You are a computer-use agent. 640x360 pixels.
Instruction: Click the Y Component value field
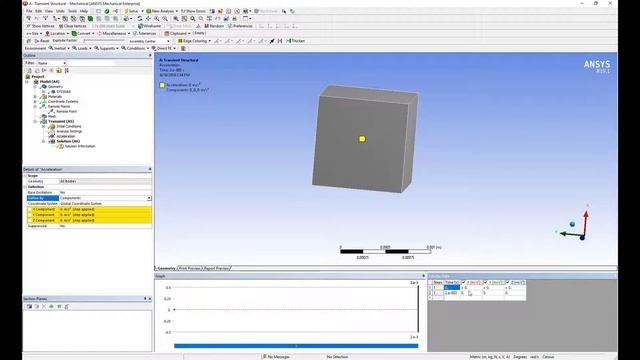(105, 215)
